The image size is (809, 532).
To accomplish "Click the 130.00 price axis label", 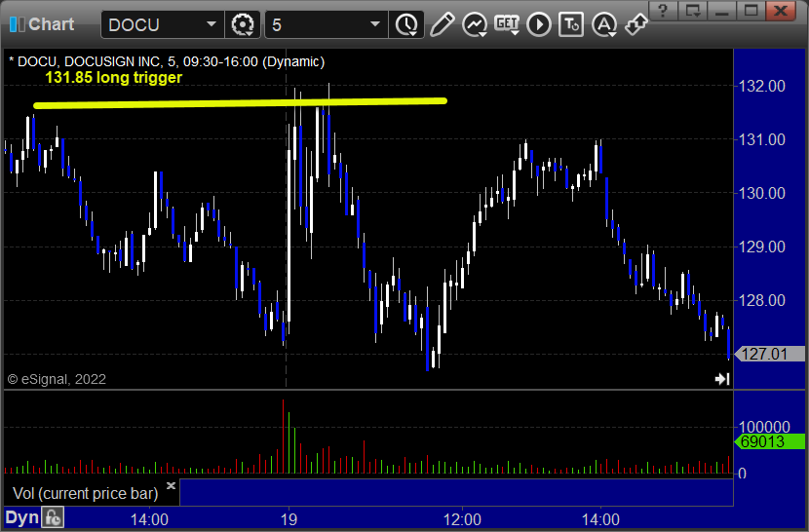I will (762, 193).
